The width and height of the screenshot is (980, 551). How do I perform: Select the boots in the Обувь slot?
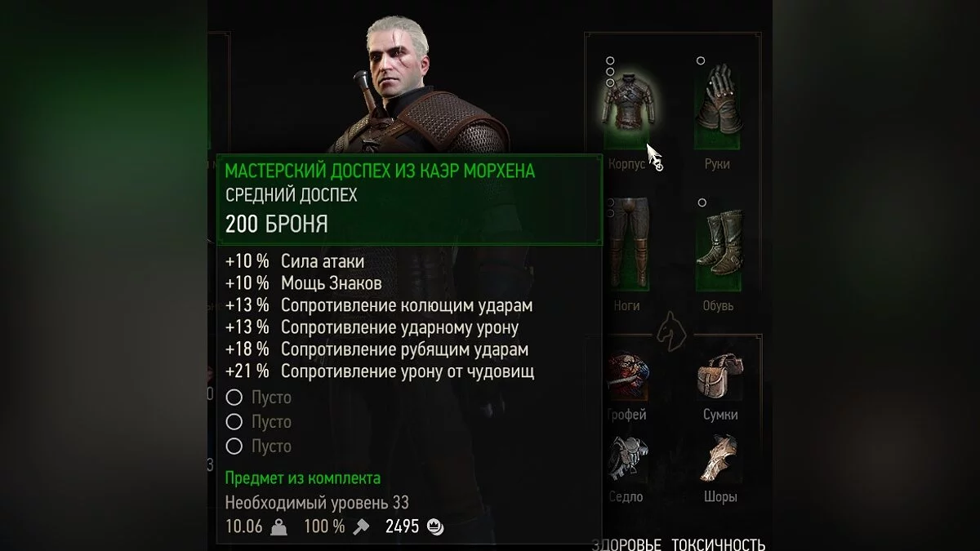718,244
